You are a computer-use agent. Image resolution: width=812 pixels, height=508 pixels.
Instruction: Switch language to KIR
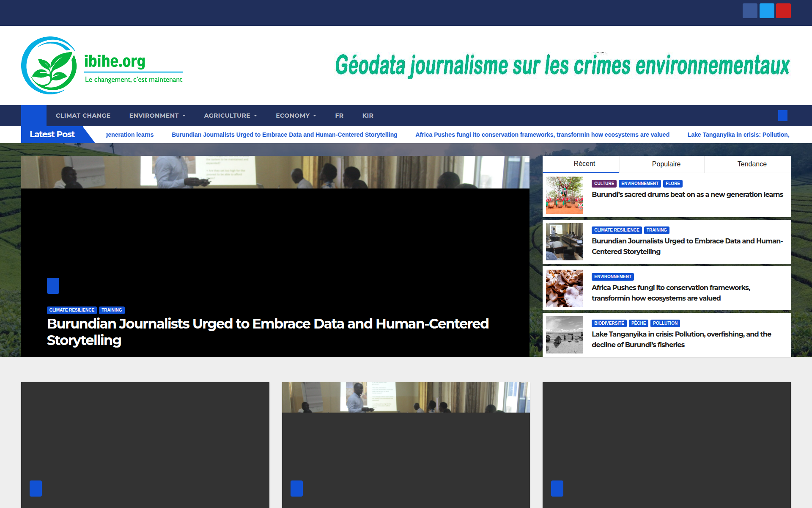point(368,116)
